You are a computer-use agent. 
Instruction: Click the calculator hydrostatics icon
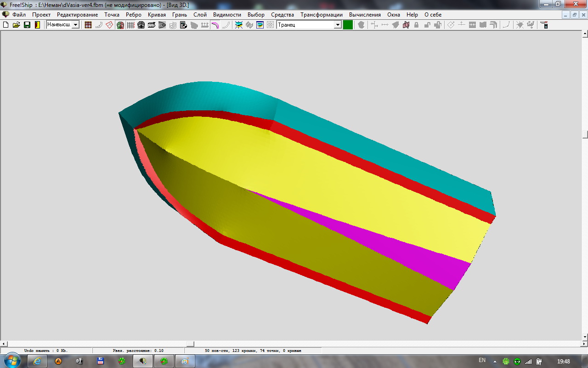pos(183,25)
